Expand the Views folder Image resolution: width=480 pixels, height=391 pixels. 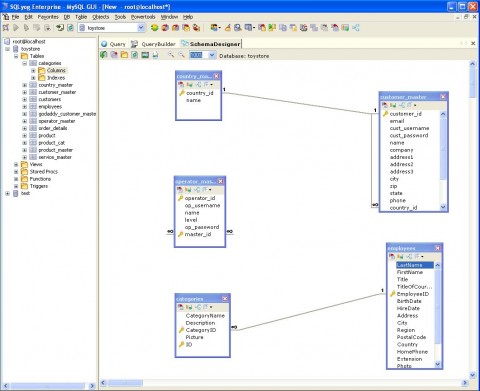(x=16, y=164)
